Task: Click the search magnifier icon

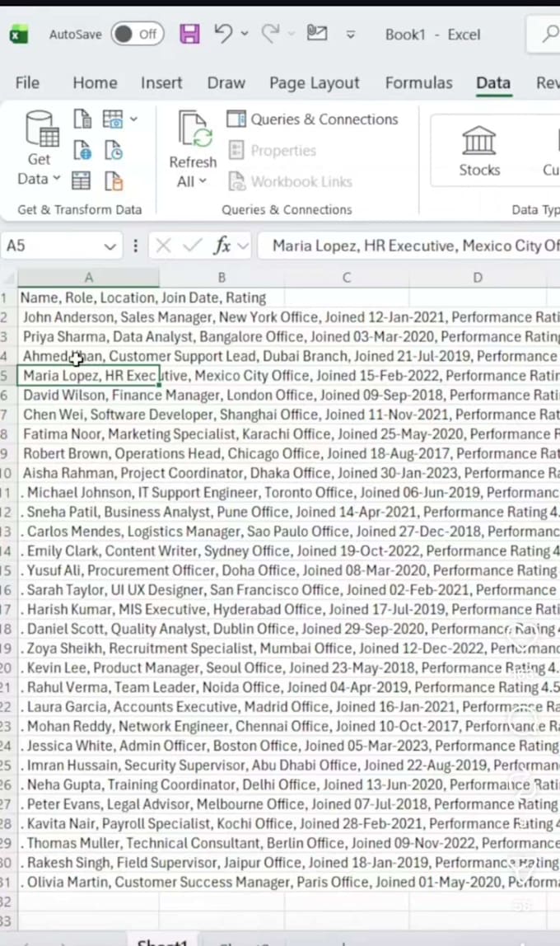Action: coord(550,34)
